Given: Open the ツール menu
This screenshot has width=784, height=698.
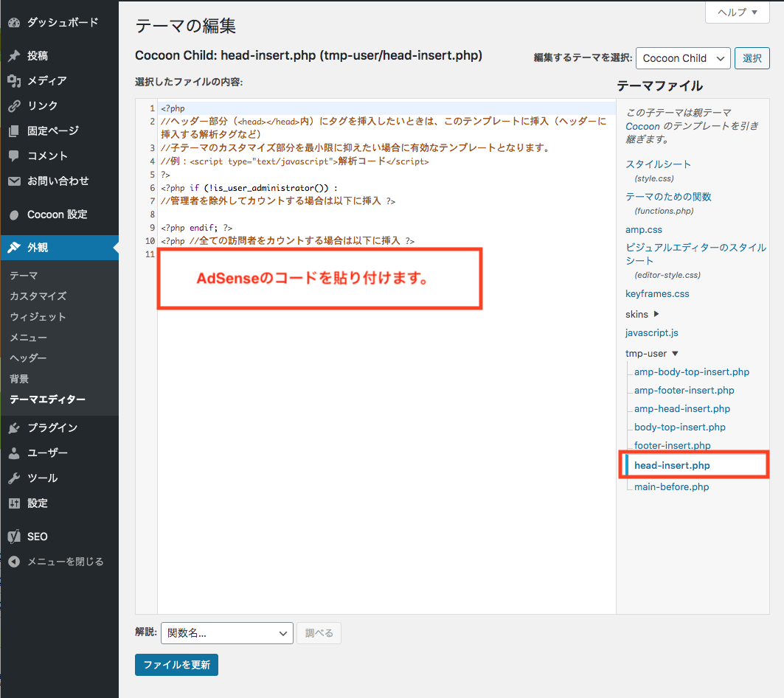Looking at the screenshot, I should 43,478.
